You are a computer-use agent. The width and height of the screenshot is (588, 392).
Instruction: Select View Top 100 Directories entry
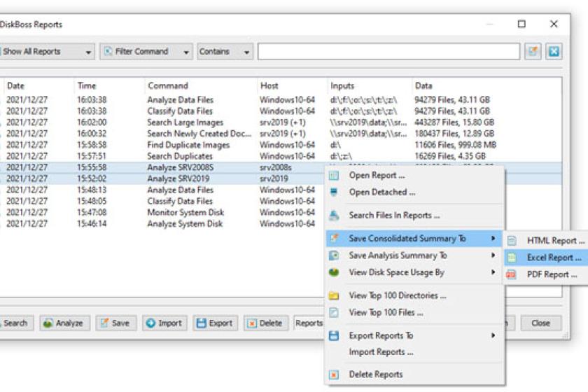[x=414, y=295]
